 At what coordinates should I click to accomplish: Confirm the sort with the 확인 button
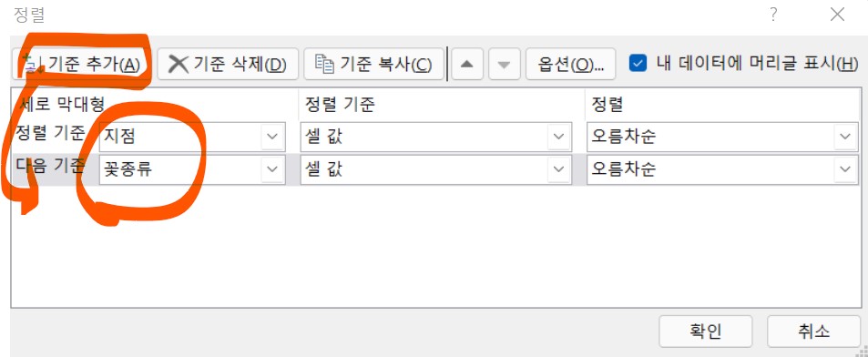click(705, 331)
